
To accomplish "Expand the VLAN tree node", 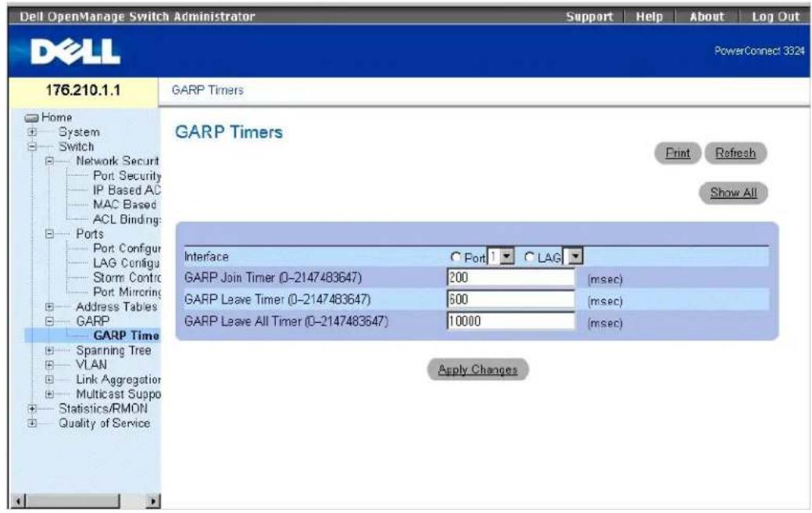I will [x=49, y=365].
